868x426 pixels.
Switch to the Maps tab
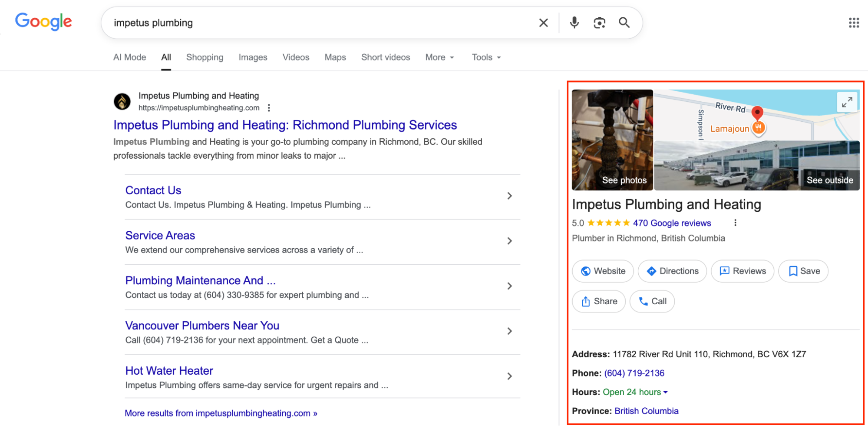coord(335,57)
